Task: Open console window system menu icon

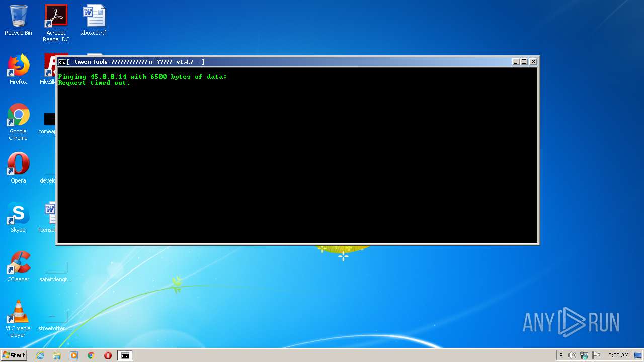Action: pyautogui.click(x=62, y=62)
